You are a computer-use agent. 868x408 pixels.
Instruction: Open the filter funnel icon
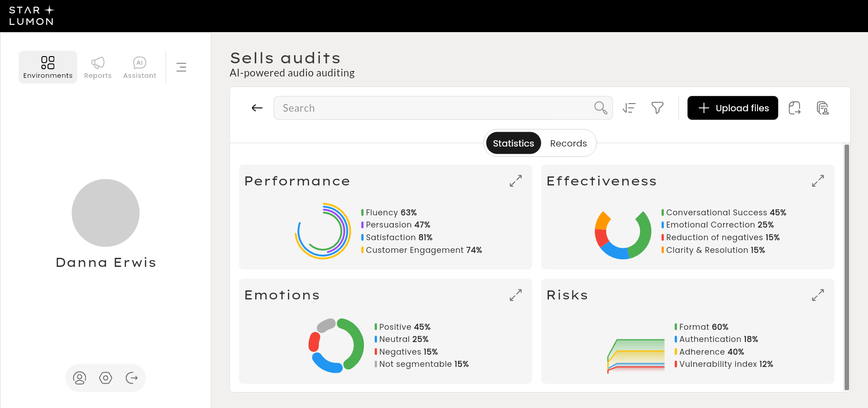point(657,108)
